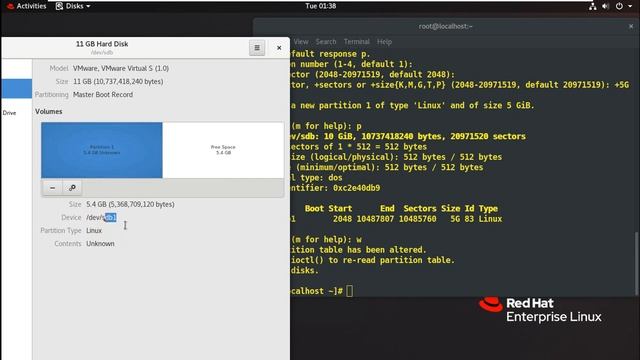The image size is (640, 360).
Task: Click the '+5G' size input in the terminal
Action: (x=621, y=85)
